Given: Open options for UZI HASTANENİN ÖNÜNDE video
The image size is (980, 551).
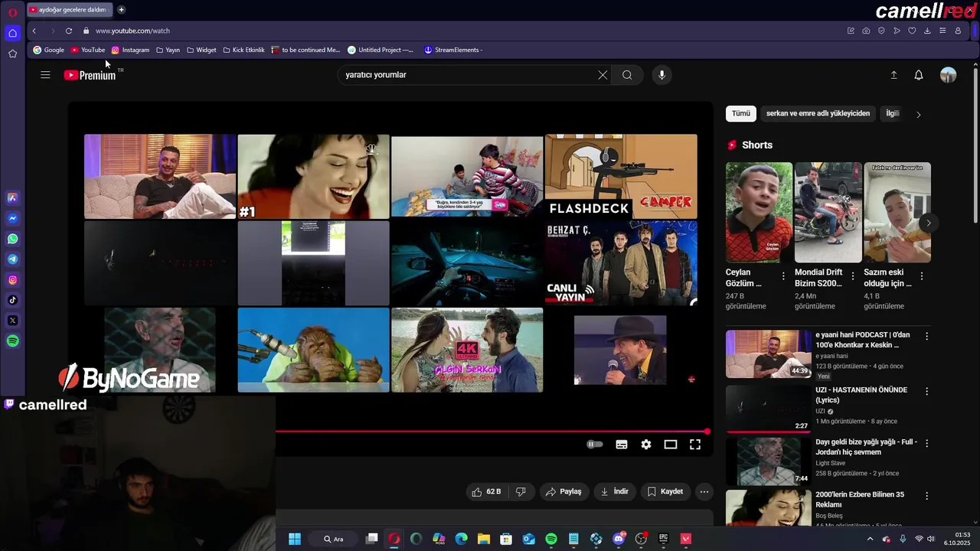Looking at the screenshot, I should [x=926, y=391].
